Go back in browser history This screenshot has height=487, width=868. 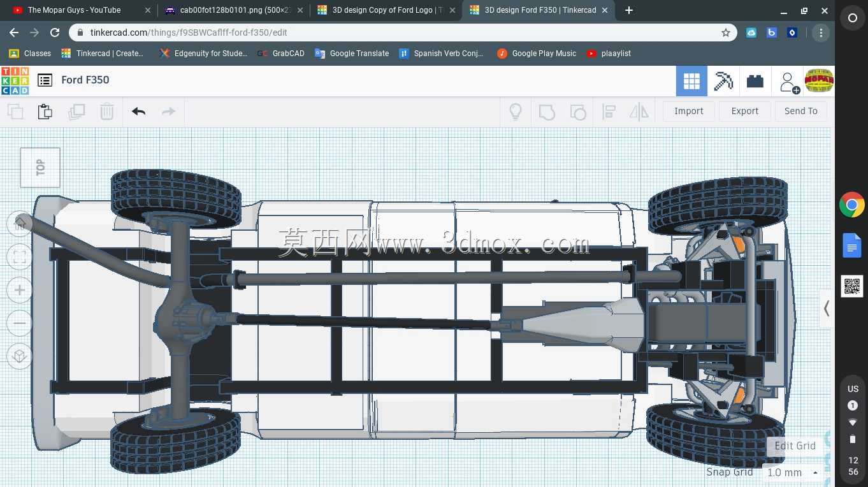click(x=14, y=33)
